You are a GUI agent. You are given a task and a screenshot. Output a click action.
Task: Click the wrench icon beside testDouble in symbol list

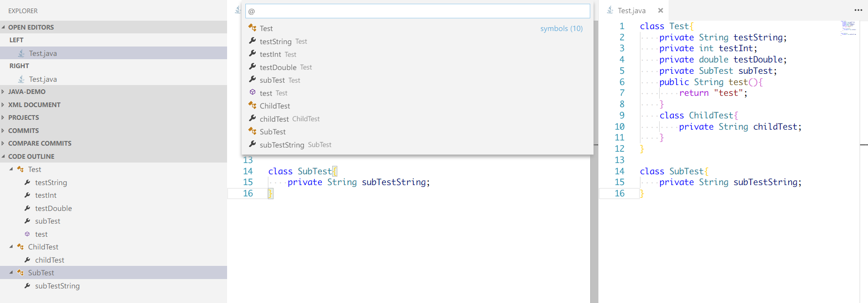click(252, 67)
